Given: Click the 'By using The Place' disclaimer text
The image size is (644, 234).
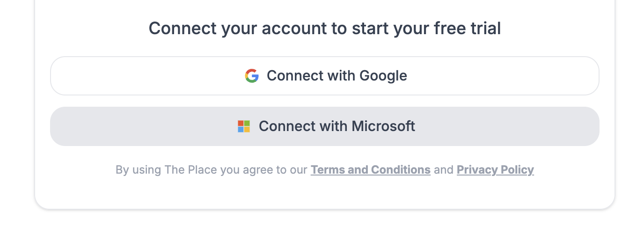Looking at the screenshot, I should (212, 169).
